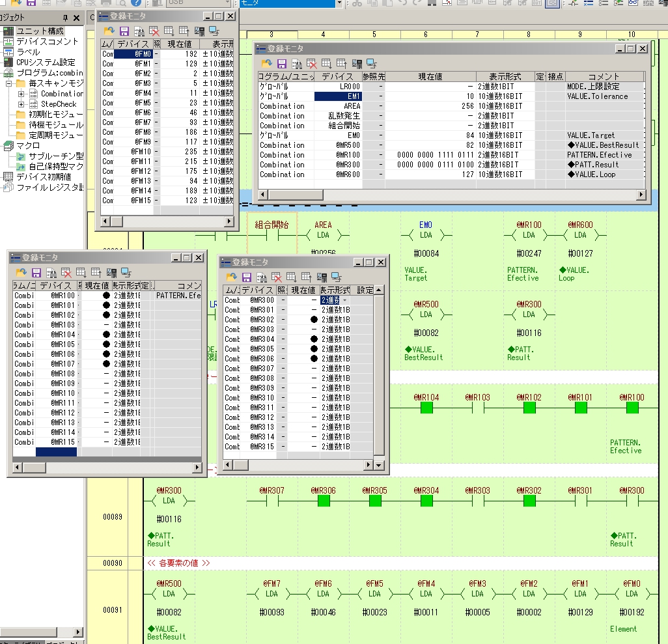Click 現在値 column header in @MR300 window

coord(303,290)
